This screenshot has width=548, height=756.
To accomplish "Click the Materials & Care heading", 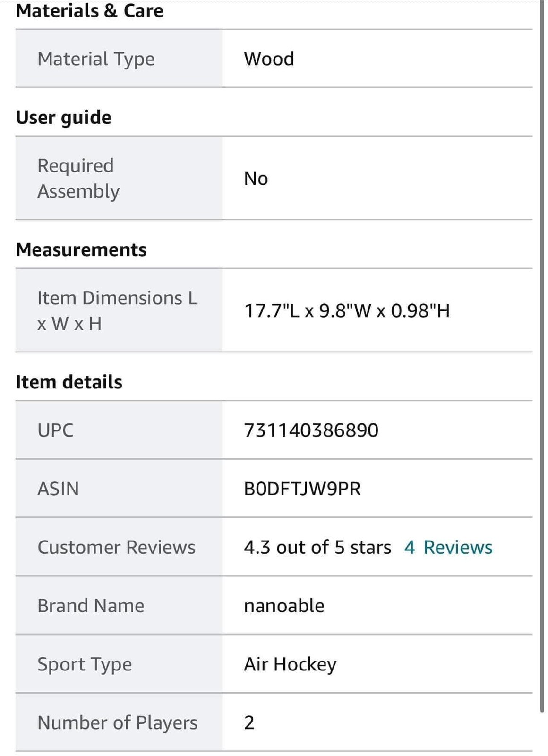I will [x=89, y=11].
